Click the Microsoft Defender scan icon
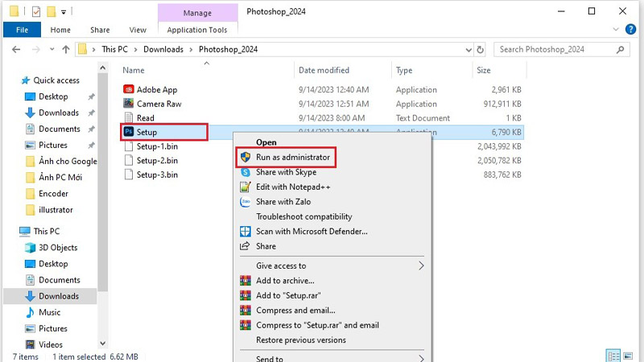 [x=246, y=231]
